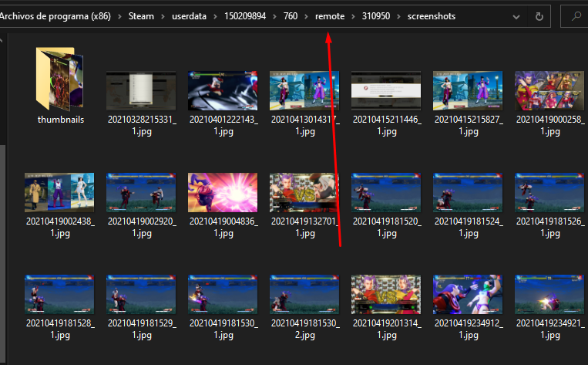Select file 20210419004836_1.jpg thumbnail
This screenshot has width=588, height=365.
pos(223,192)
